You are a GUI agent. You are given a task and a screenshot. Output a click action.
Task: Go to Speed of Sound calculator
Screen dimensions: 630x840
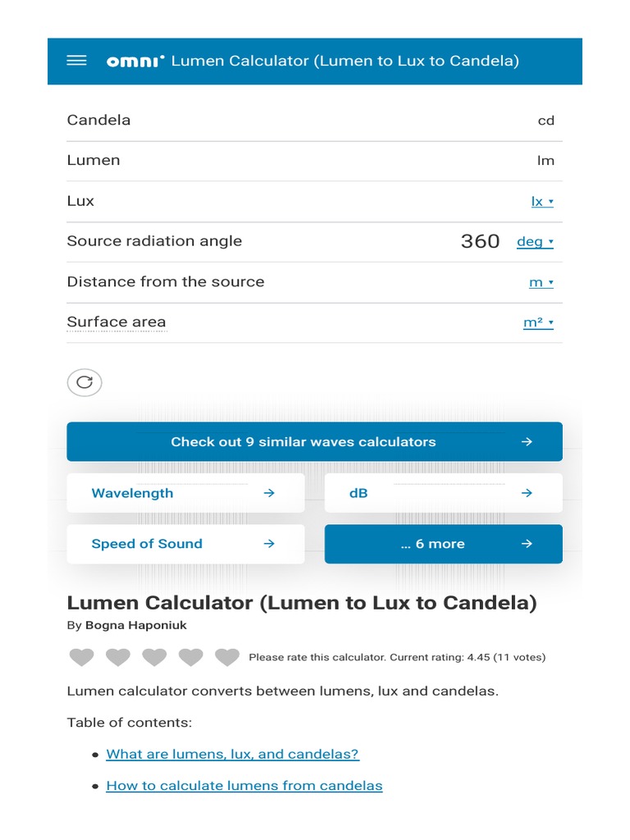coord(185,544)
